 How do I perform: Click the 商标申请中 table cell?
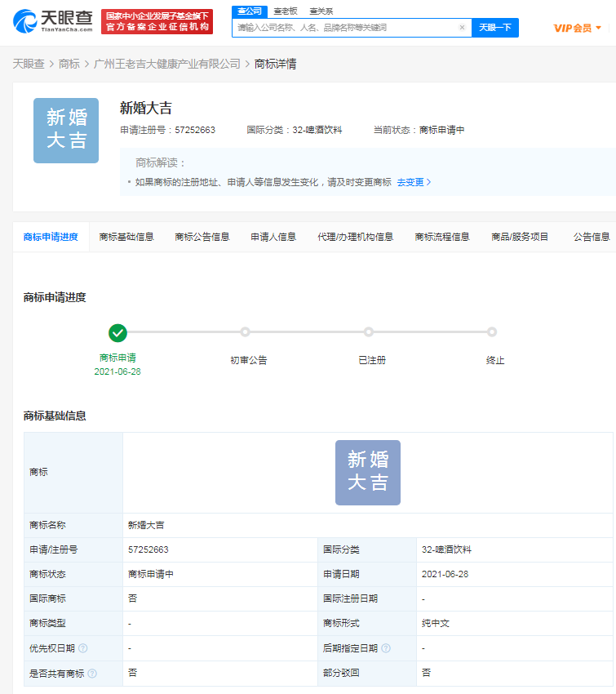tap(220, 575)
